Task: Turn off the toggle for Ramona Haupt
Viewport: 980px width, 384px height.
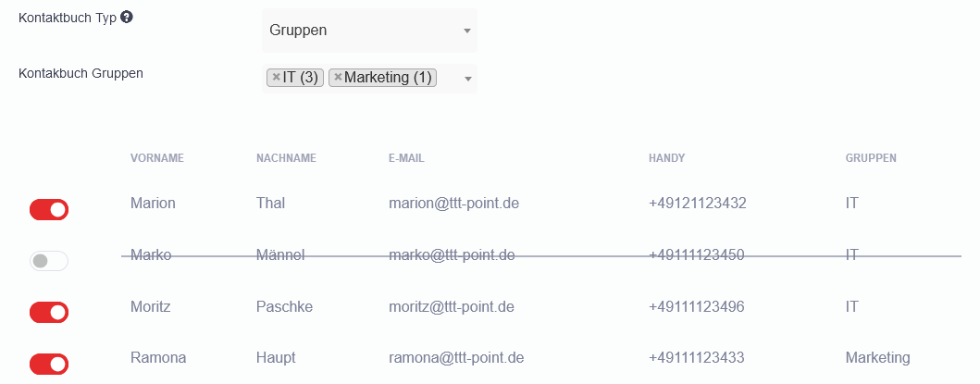Action: pyautogui.click(x=49, y=364)
